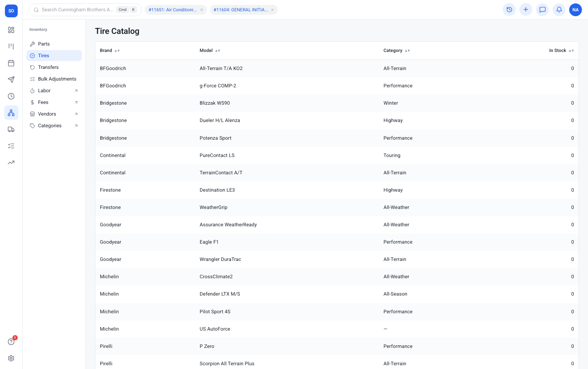
Task: Open Transfers in the Inventory sidebar
Action: (x=54, y=67)
